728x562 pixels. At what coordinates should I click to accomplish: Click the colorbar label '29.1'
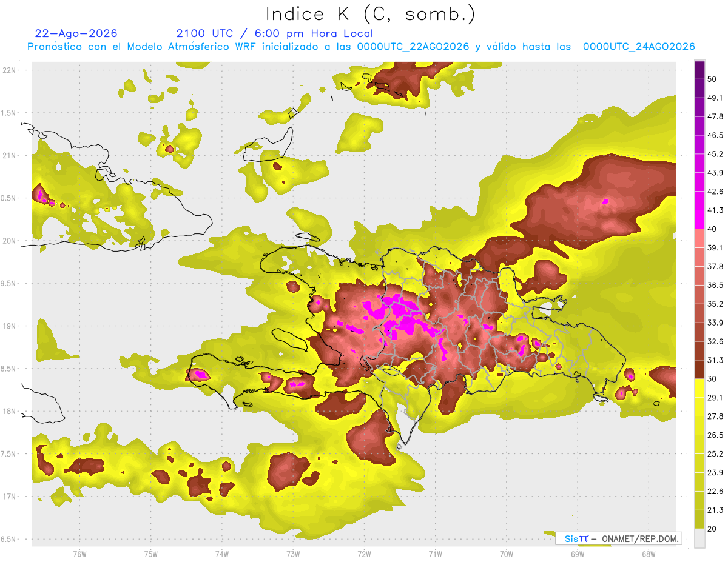click(x=716, y=398)
